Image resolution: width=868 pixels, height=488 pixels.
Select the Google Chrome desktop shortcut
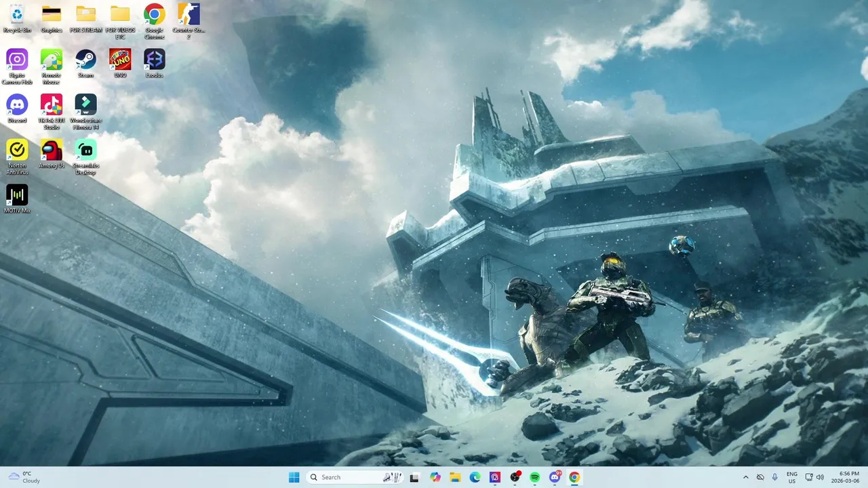click(x=154, y=22)
